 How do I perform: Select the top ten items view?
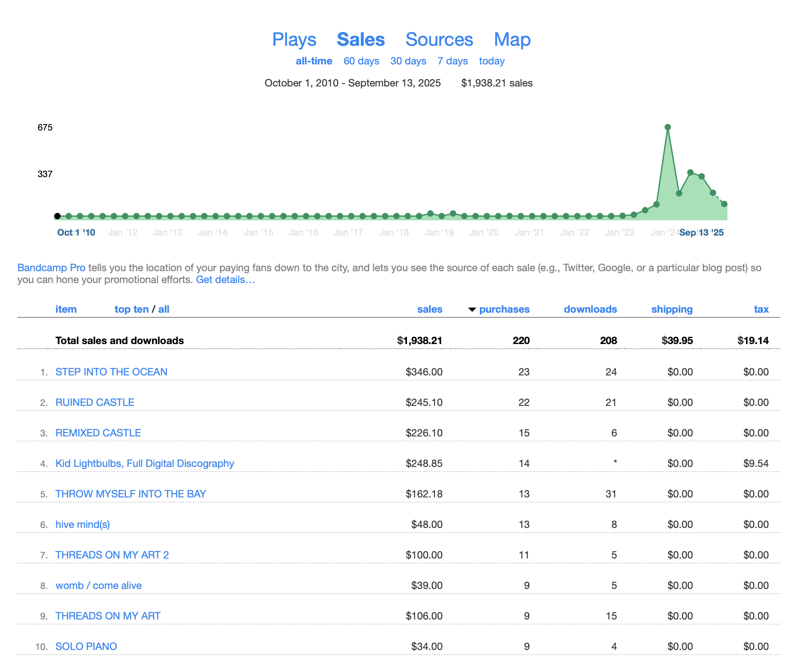tap(131, 309)
